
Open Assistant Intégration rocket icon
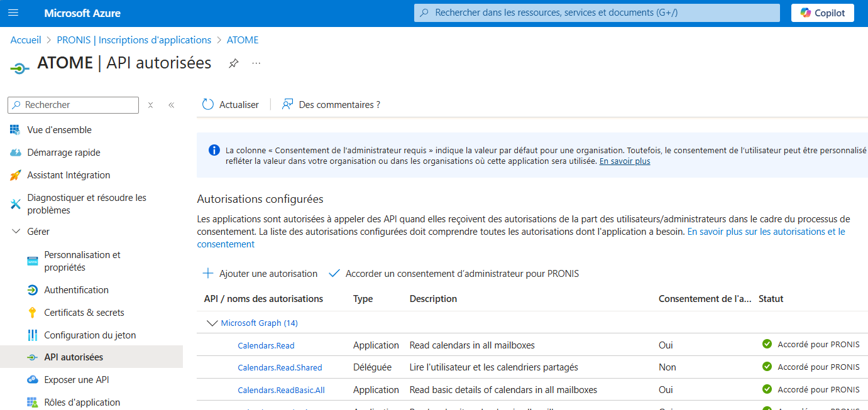(16, 175)
